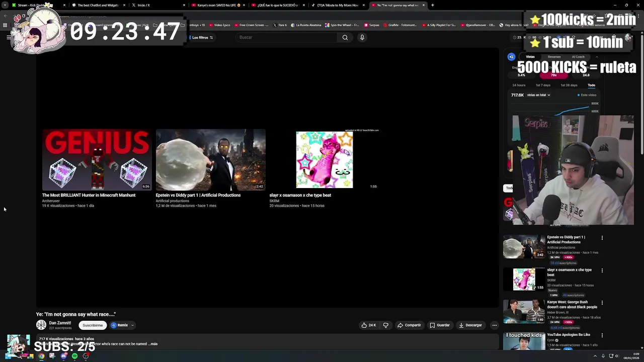Open the @janeRemover bookmark
The height and width of the screenshot is (362, 644).
[478, 25]
